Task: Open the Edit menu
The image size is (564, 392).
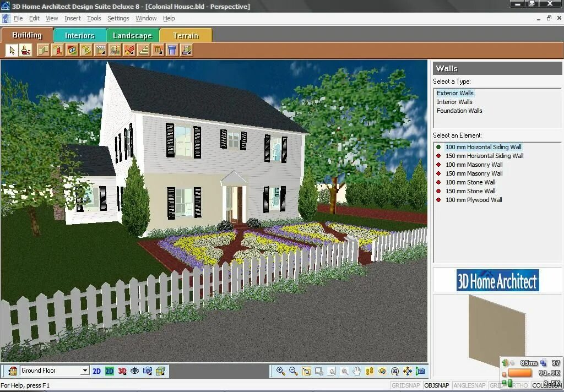Action: click(x=34, y=18)
